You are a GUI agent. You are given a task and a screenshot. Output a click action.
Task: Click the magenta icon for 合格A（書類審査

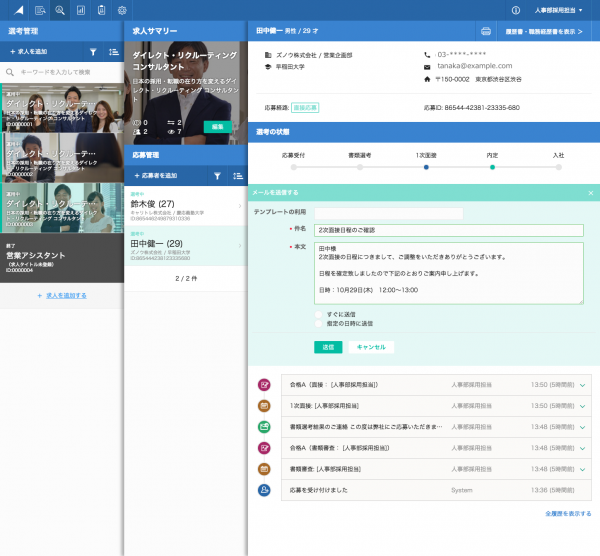264,448
